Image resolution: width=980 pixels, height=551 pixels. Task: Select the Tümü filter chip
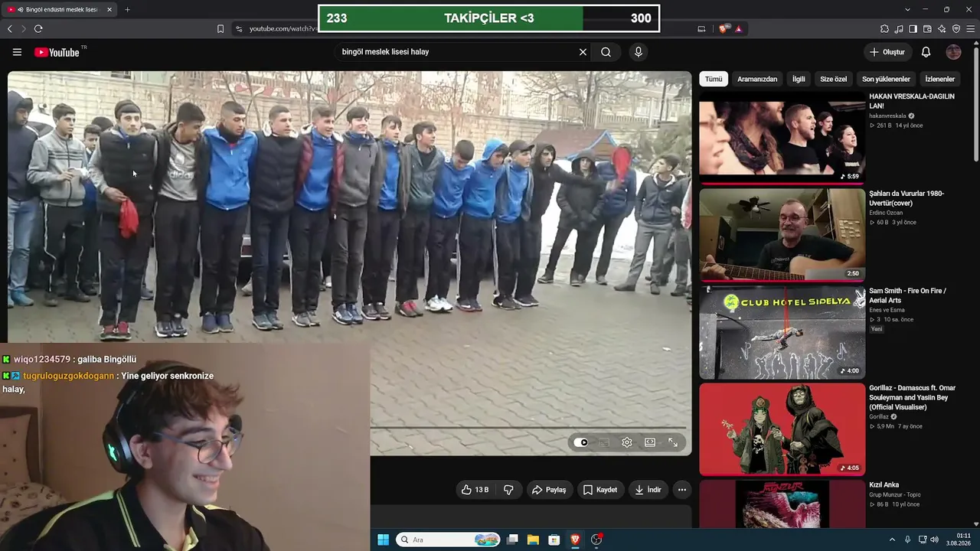pos(714,79)
